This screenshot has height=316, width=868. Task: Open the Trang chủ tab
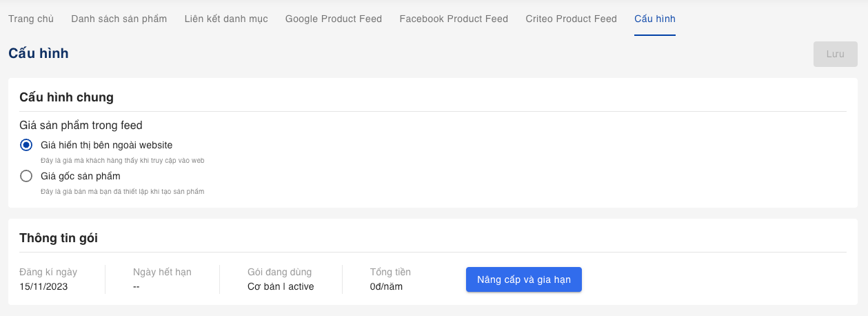click(31, 19)
